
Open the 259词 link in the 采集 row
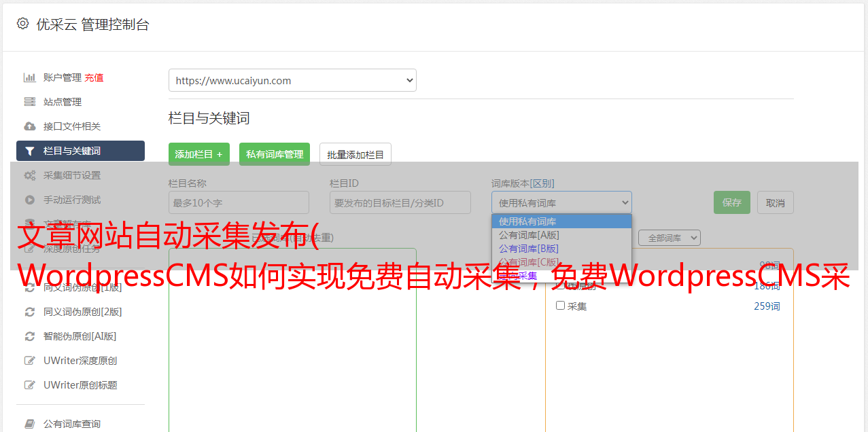pyautogui.click(x=767, y=306)
